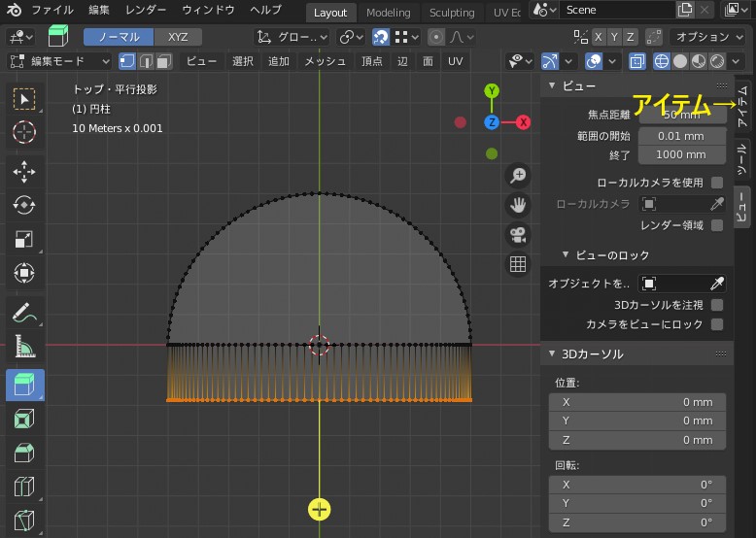Check 3Dカーソルを注視 option
Screen dimensions: 756x538
[717, 305]
